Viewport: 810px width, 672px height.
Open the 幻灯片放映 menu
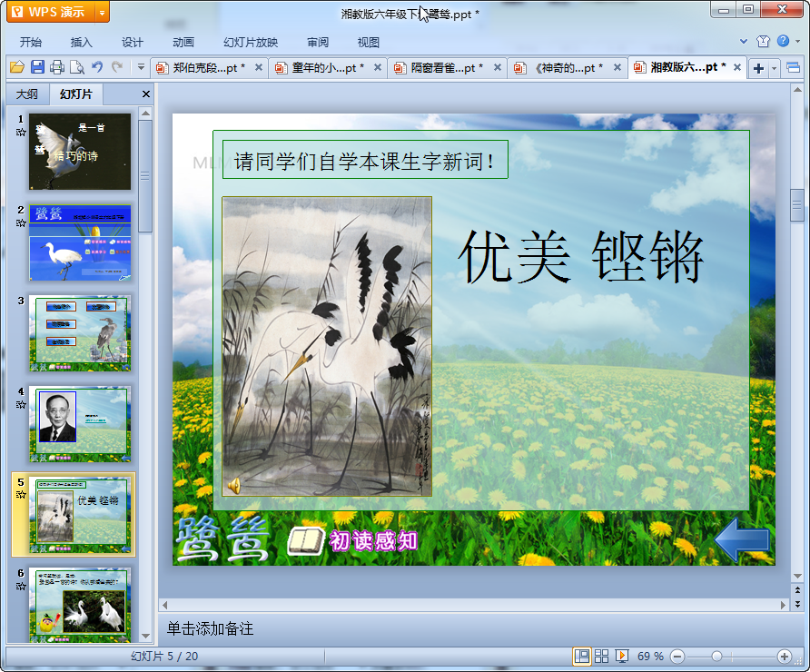(251, 43)
